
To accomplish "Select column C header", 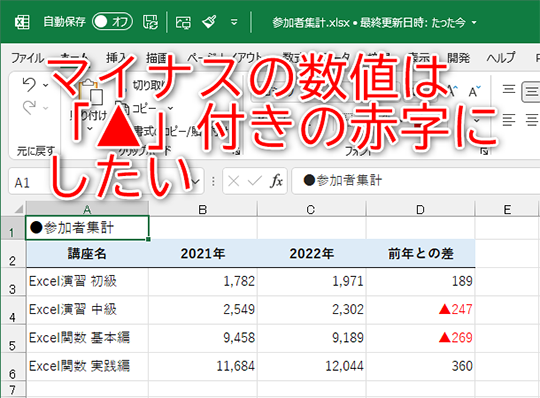I will [x=311, y=209].
